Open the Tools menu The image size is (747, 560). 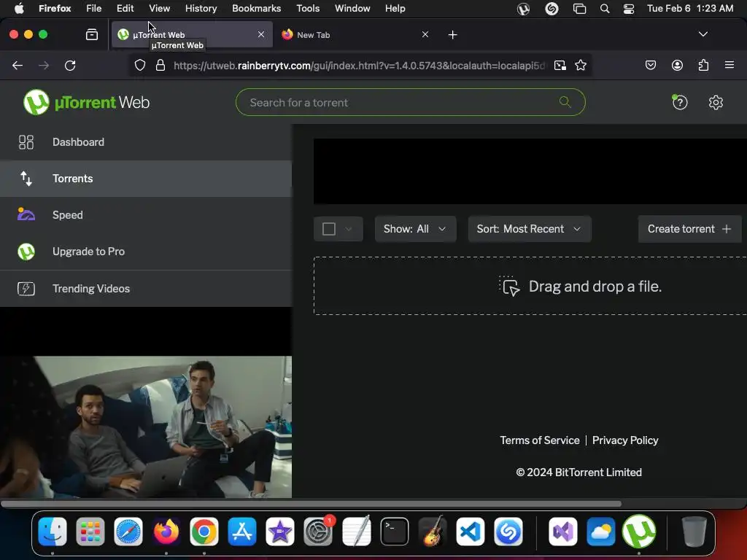(308, 9)
